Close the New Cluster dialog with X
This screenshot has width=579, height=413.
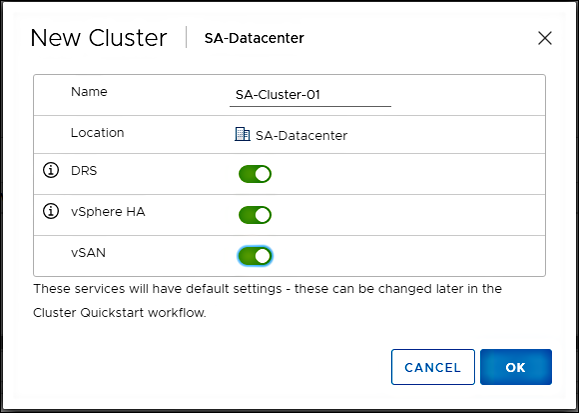pyautogui.click(x=545, y=38)
